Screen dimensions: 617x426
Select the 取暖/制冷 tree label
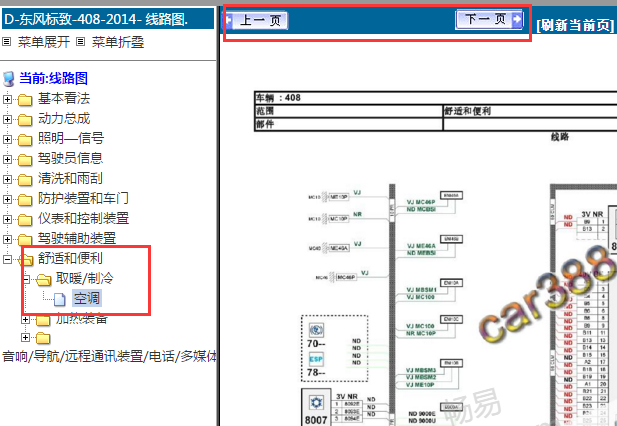click(x=85, y=279)
